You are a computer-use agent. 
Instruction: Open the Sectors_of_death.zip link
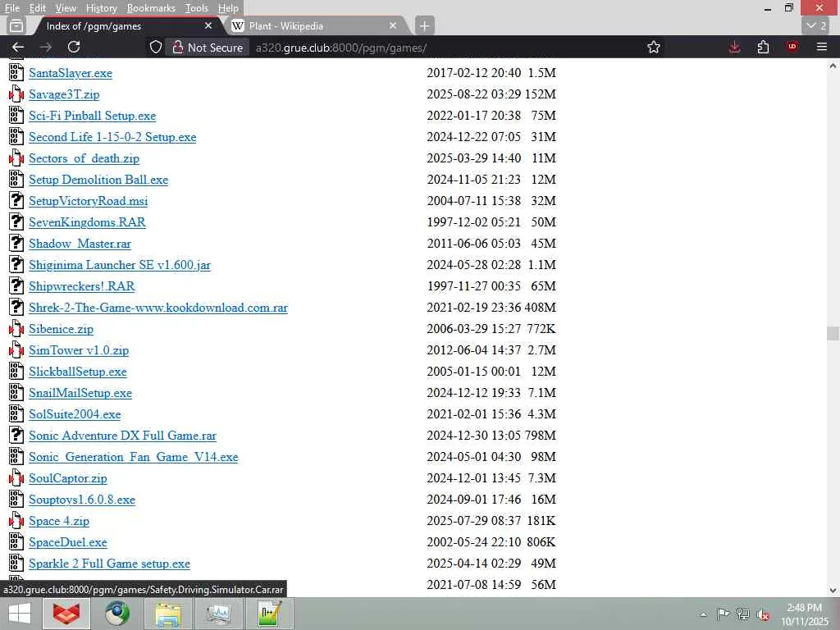pyautogui.click(x=84, y=158)
